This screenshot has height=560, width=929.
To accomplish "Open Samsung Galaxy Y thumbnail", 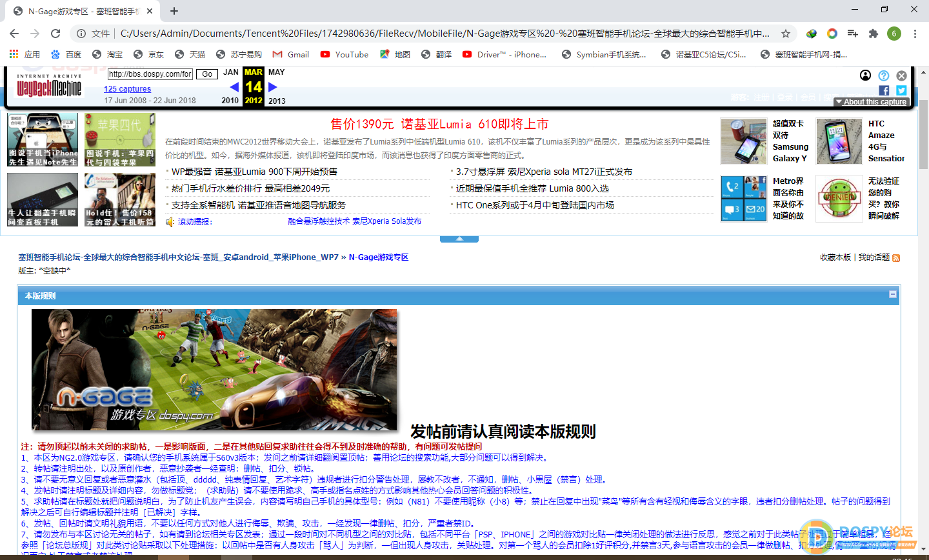I will pos(744,141).
